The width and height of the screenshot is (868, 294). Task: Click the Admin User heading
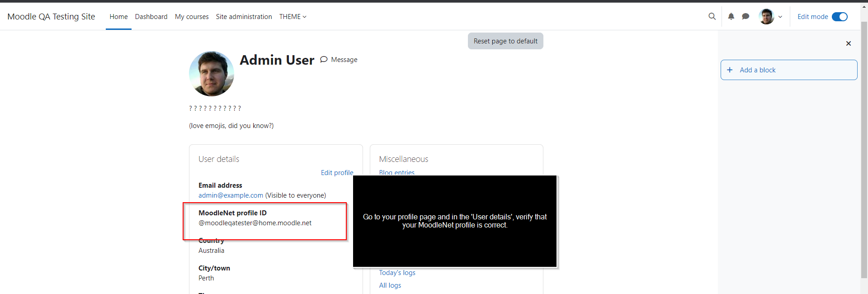tap(277, 60)
